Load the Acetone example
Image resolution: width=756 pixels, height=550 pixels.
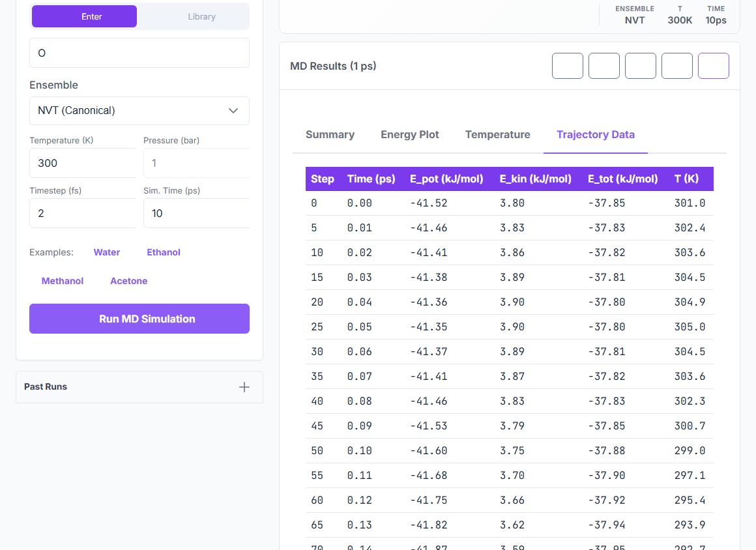click(x=129, y=281)
